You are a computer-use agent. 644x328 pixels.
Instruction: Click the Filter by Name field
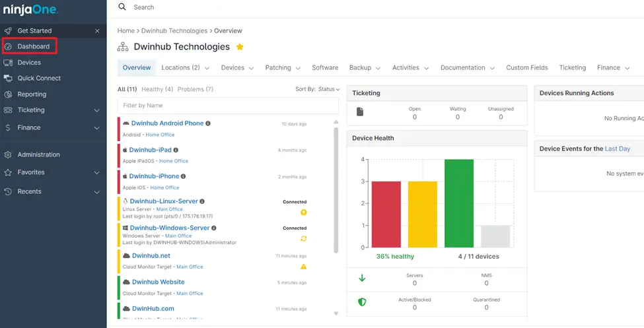[228, 106]
